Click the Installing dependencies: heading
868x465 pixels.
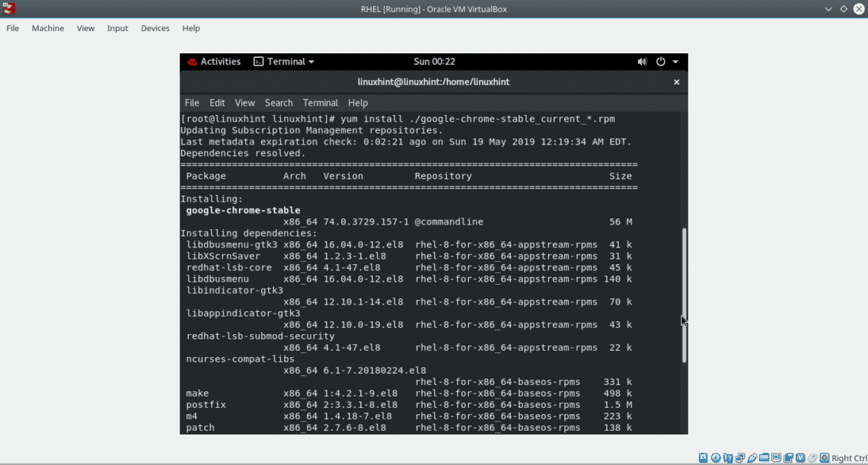[x=249, y=233]
